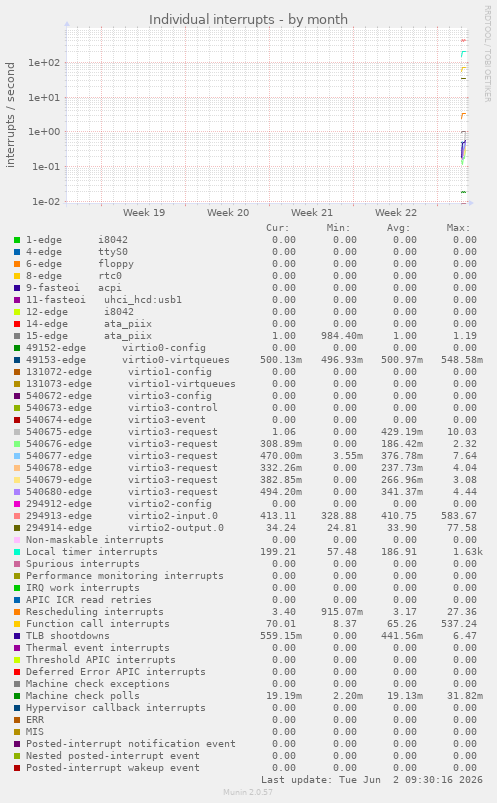Click the graph title 'Individual interrupts - by month'

248,19
